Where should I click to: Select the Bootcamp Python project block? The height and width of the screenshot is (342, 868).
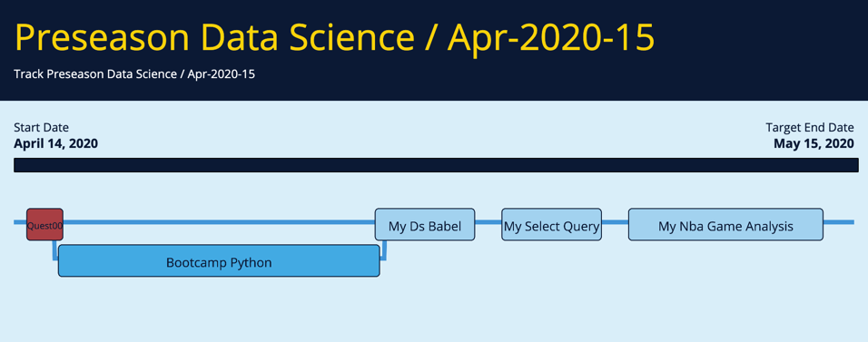219,261
